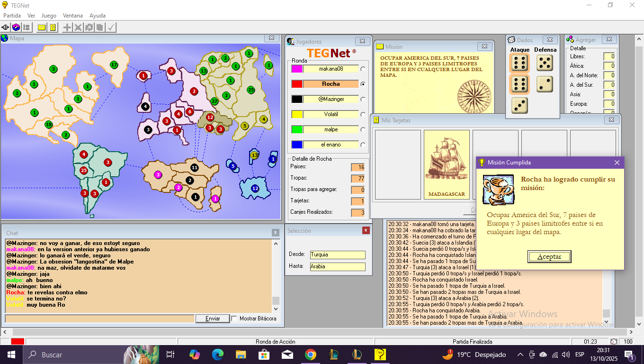
Task: Click Rocha's red color swatch
Action: [297, 84]
